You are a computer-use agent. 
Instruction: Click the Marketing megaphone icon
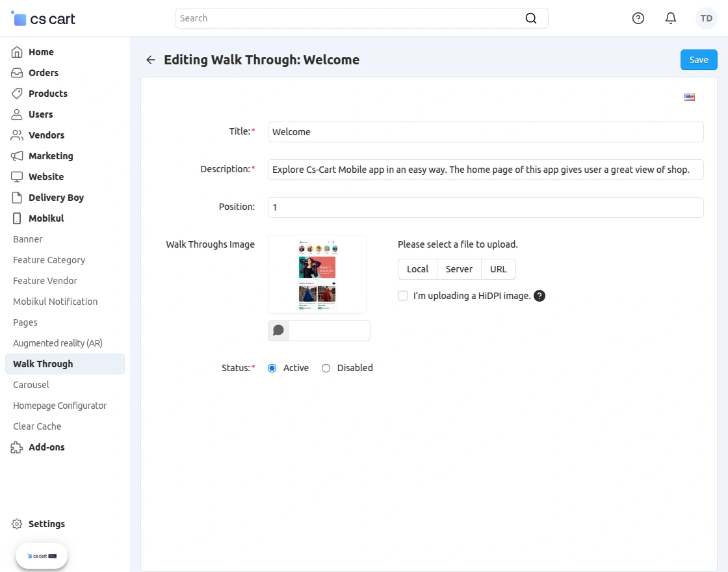point(17,156)
